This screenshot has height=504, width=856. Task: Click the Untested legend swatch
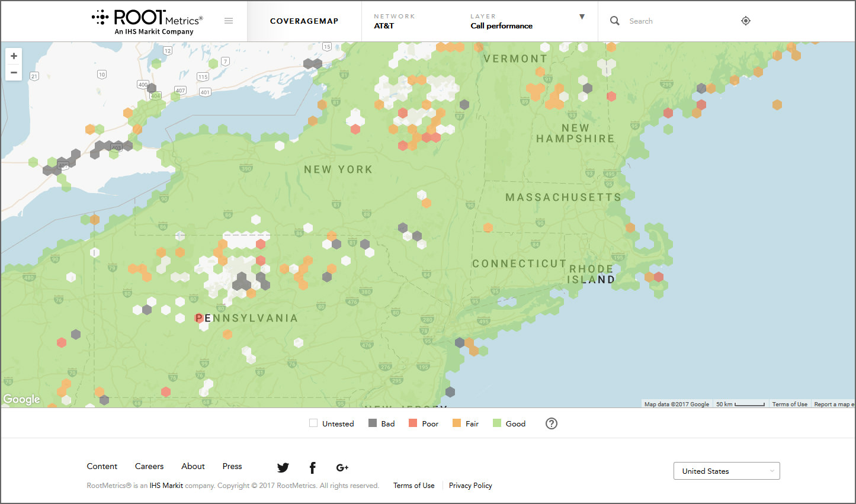click(313, 423)
